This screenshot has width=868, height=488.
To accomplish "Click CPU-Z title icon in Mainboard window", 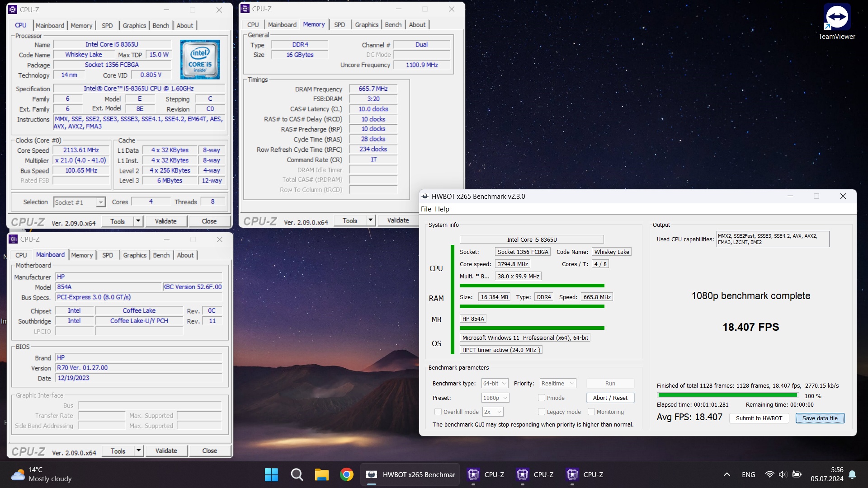I will coord(13,239).
